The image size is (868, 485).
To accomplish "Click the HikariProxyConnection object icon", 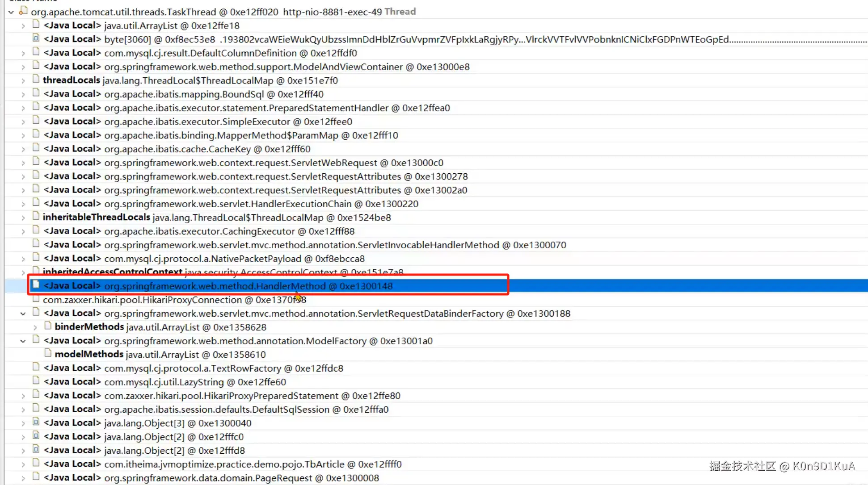I will (36, 299).
